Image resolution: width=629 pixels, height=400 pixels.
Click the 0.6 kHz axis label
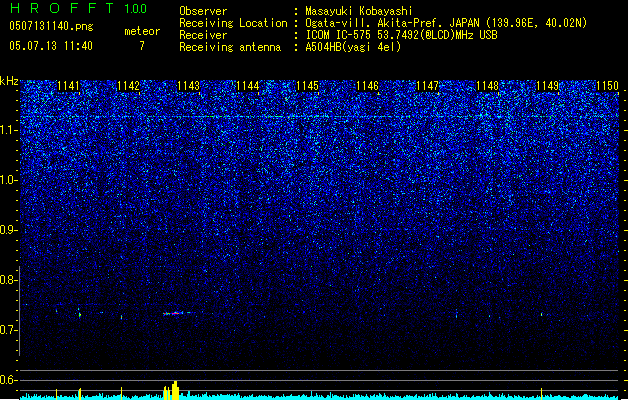tap(9, 380)
